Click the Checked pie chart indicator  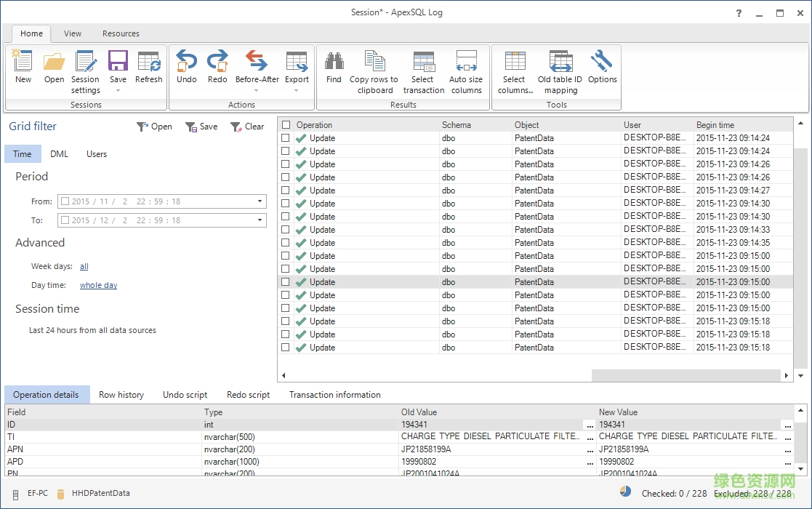point(625,491)
